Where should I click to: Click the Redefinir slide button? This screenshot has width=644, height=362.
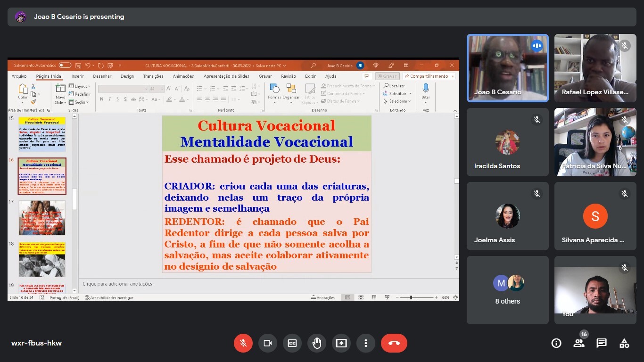tap(80, 94)
